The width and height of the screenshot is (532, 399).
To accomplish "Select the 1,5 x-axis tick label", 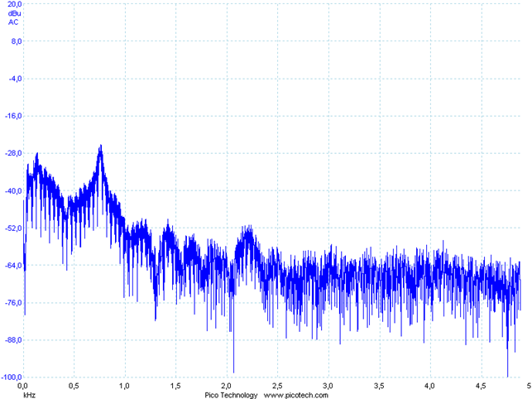I will (x=175, y=386).
